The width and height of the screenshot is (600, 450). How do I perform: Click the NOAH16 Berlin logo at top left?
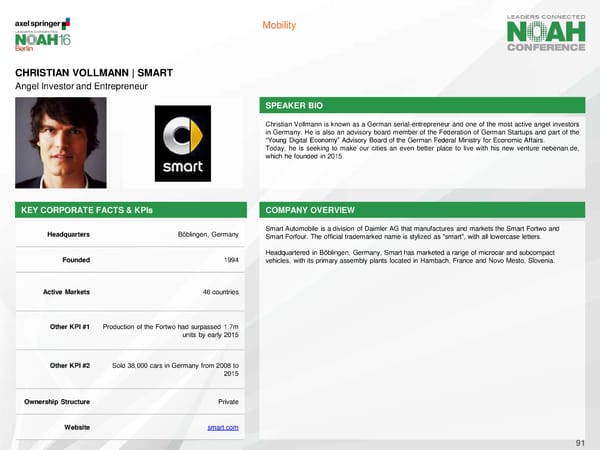click(42, 42)
